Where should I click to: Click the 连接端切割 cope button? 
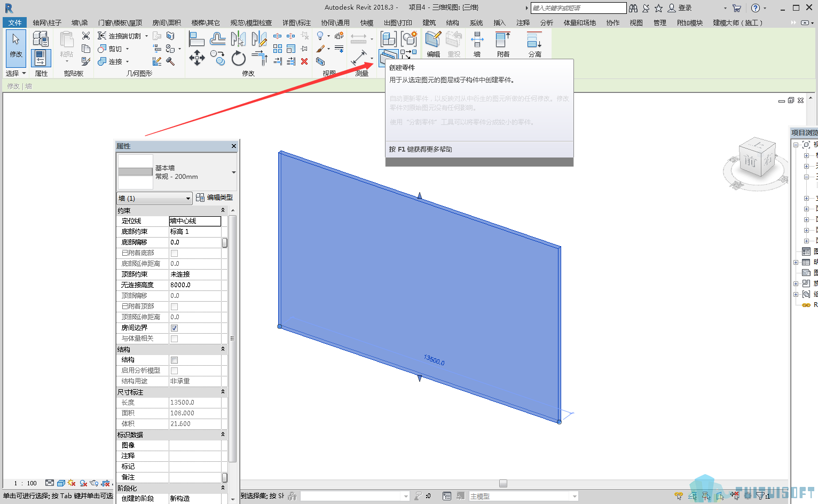pyautogui.click(x=120, y=36)
